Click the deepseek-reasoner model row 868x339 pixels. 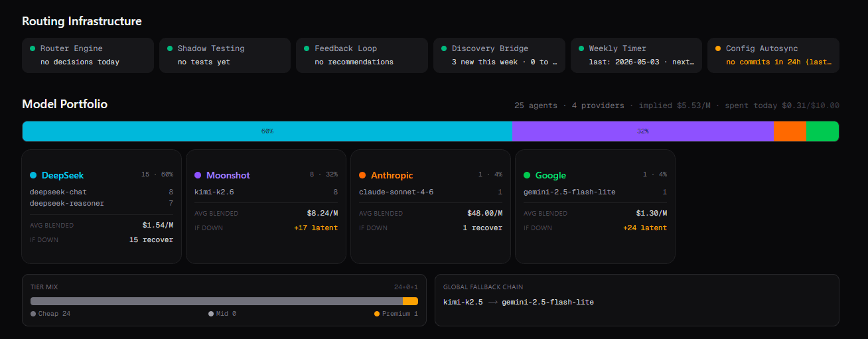[x=102, y=203]
